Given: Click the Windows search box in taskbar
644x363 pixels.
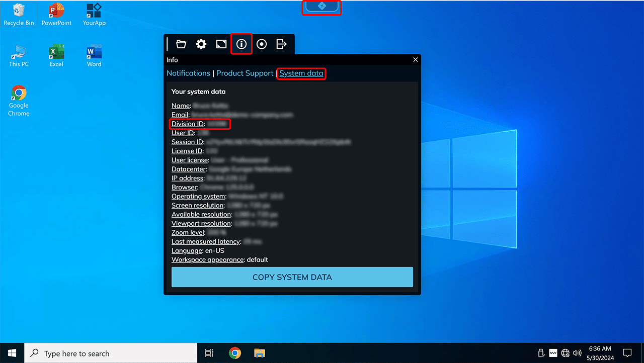Looking at the screenshot, I should (111, 353).
